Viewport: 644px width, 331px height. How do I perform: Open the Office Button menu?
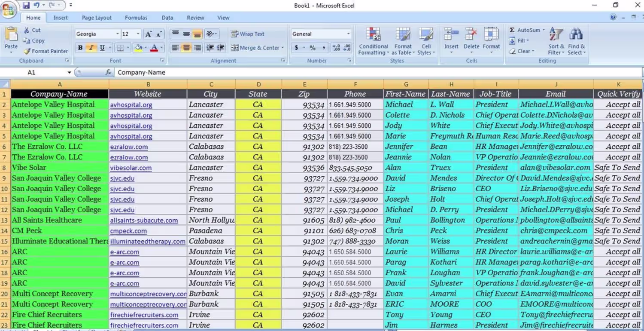(9, 9)
